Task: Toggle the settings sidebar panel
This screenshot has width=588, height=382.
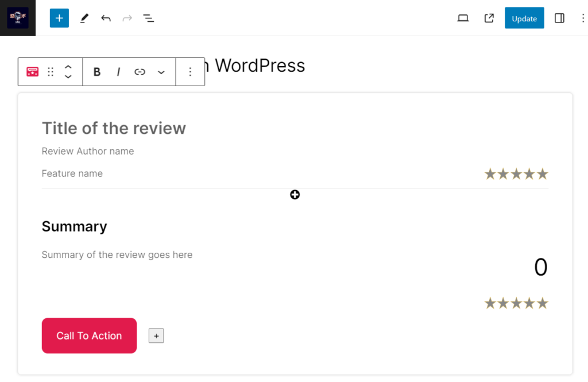Action: click(559, 18)
